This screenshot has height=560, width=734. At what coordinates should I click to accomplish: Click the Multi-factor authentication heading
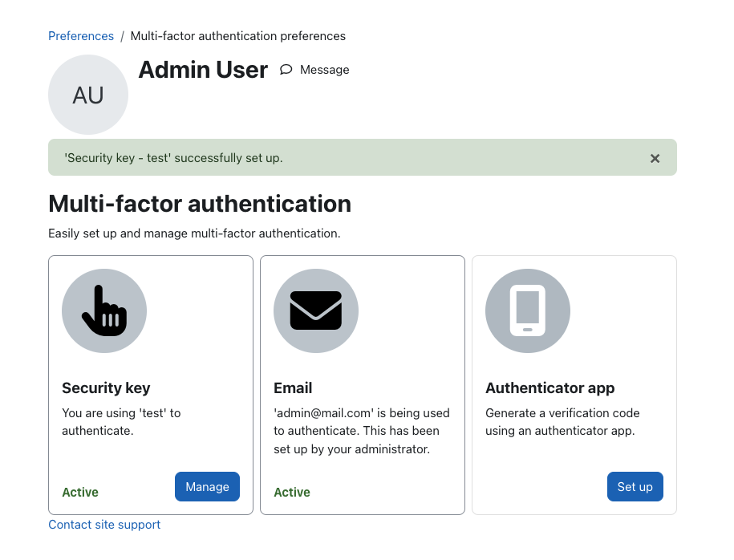200,204
